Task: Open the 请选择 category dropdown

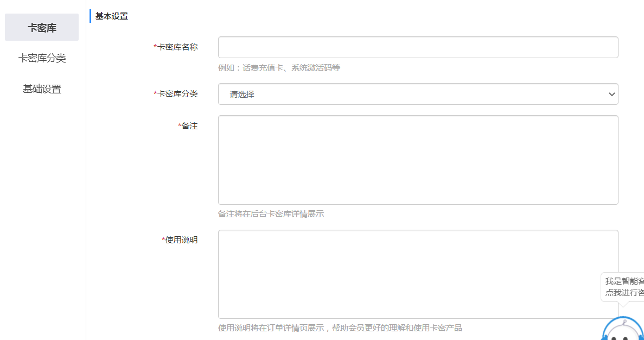Action: [418, 94]
